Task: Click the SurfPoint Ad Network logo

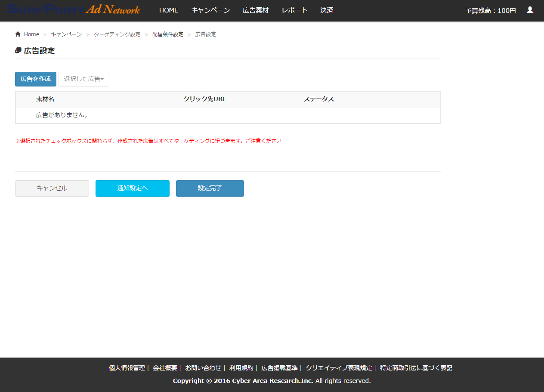Action: coord(74,9)
